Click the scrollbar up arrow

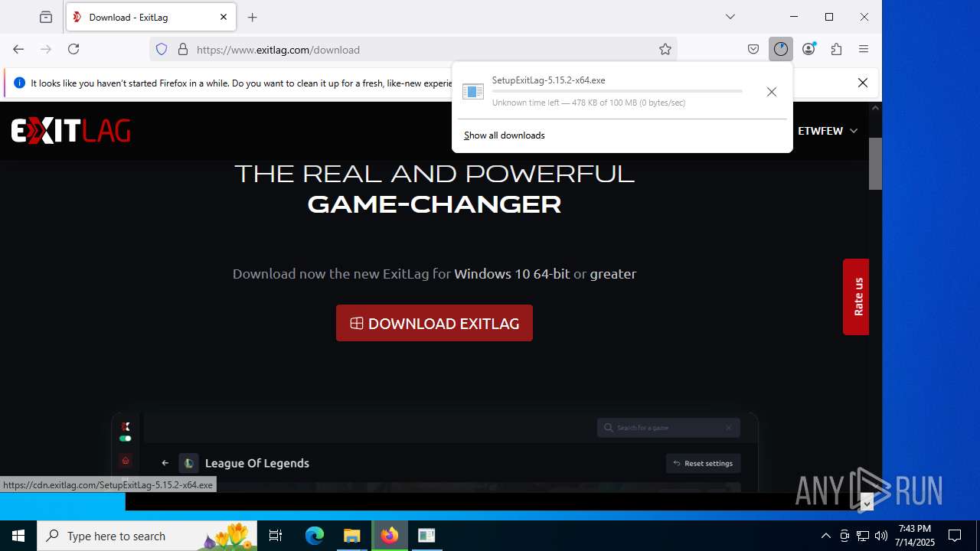(x=875, y=108)
